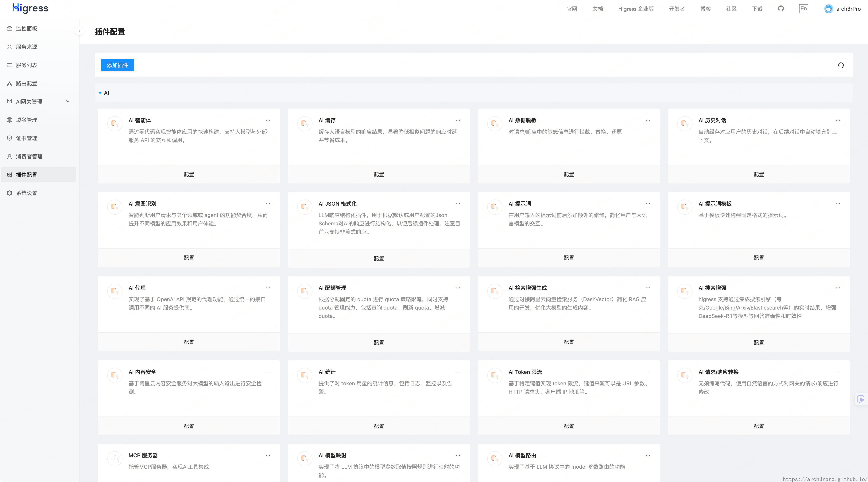The width and height of the screenshot is (868, 482).
Task: Select 消费者管理 sidebar item
Action: pos(29,156)
